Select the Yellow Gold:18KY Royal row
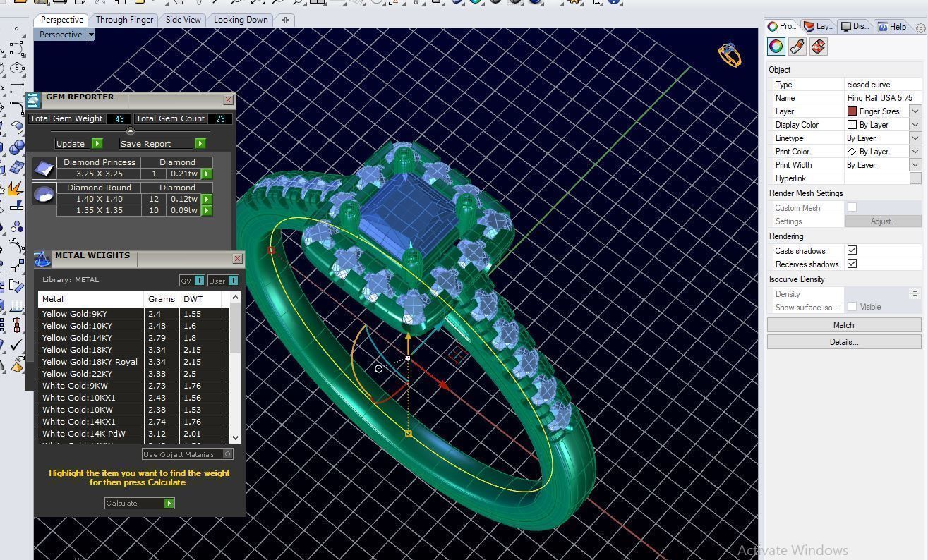928x560 pixels. pos(133,362)
